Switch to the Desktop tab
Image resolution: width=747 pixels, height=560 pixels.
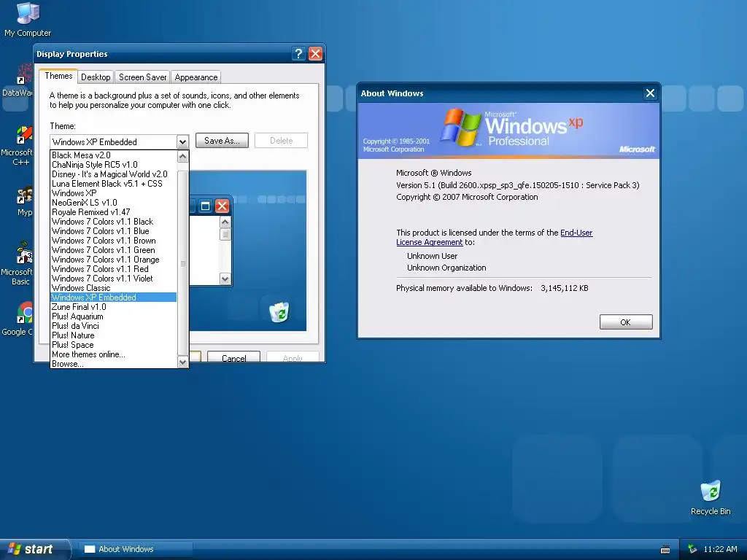tap(96, 77)
